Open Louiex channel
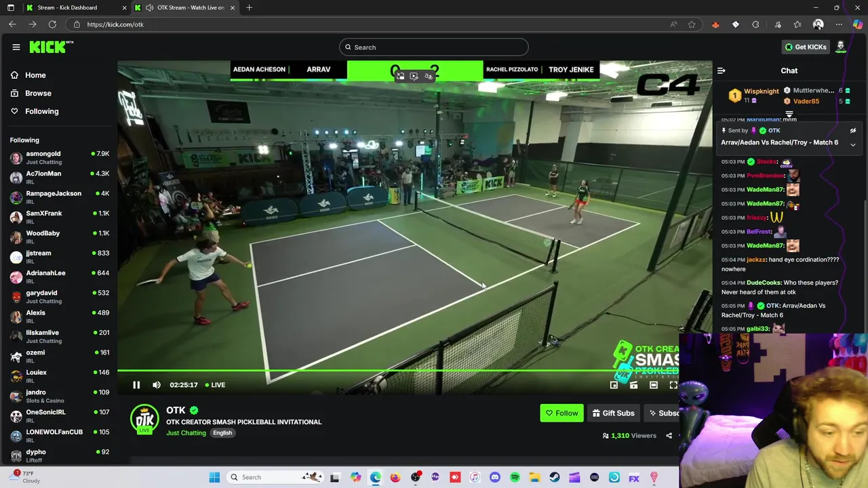Viewport: 868px width, 488px height. (x=60, y=376)
